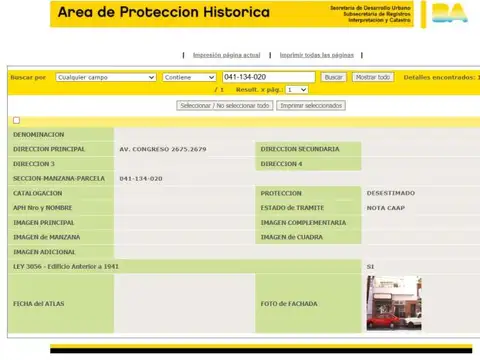Viewport: 480px width, 360px height.
Task: Click 'Seleccionar / No seleccionar todo' button
Action: pyautogui.click(x=225, y=106)
